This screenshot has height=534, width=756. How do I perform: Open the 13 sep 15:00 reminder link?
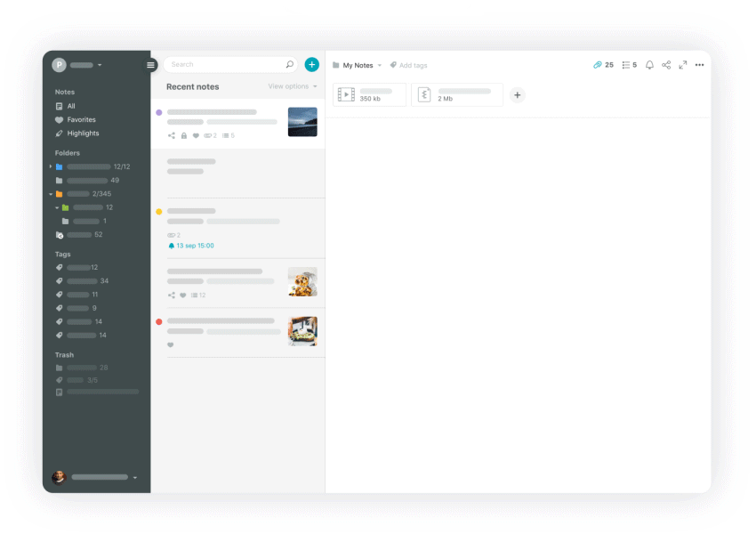(x=191, y=246)
